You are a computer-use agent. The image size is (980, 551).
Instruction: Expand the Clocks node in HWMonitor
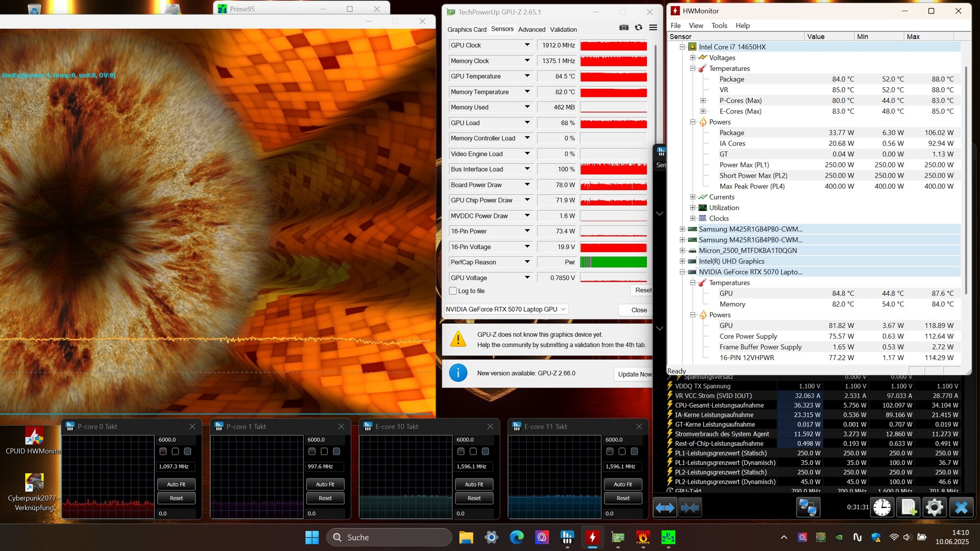(x=693, y=218)
